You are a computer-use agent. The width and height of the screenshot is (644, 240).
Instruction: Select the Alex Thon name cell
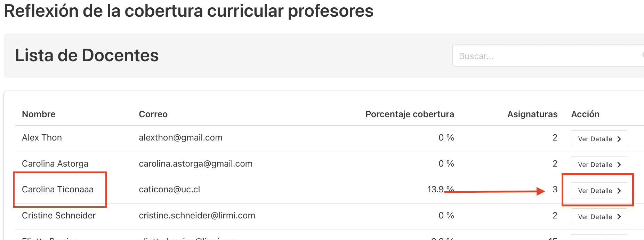click(x=42, y=137)
